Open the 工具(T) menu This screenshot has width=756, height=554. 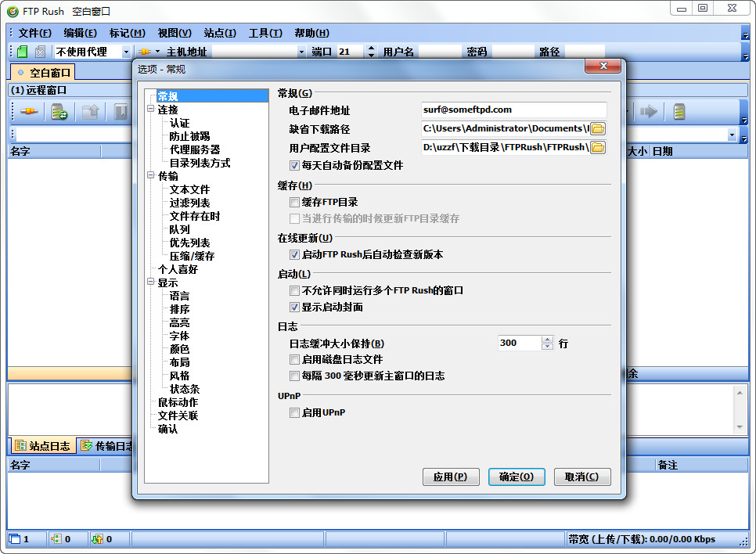(265, 33)
